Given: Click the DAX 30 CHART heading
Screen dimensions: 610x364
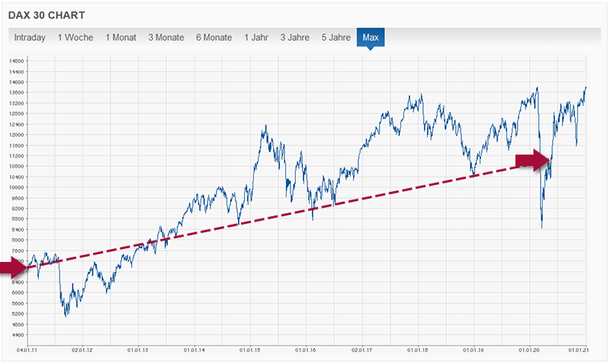Looking at the screenshot, I should tap(47, 14).
